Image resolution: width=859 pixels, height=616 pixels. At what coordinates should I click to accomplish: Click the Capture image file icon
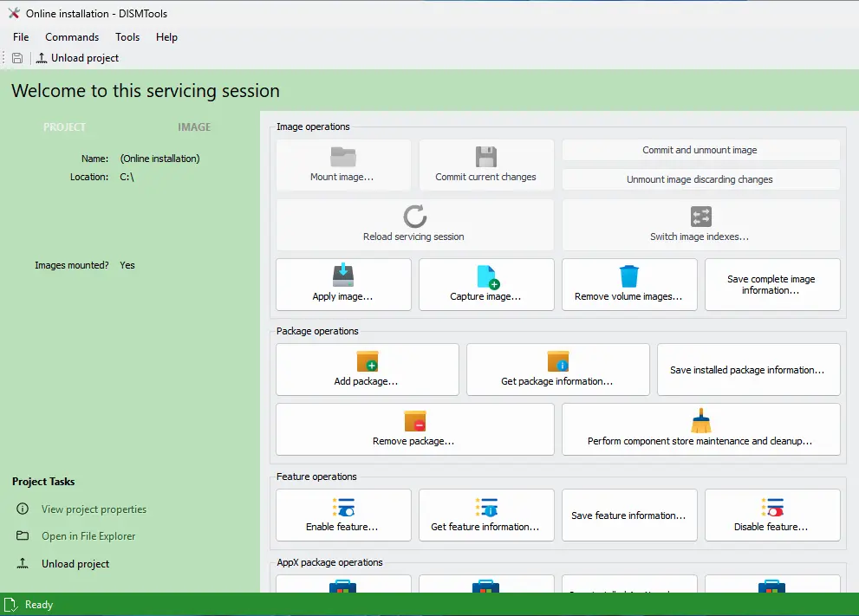[x=487, y=276]
